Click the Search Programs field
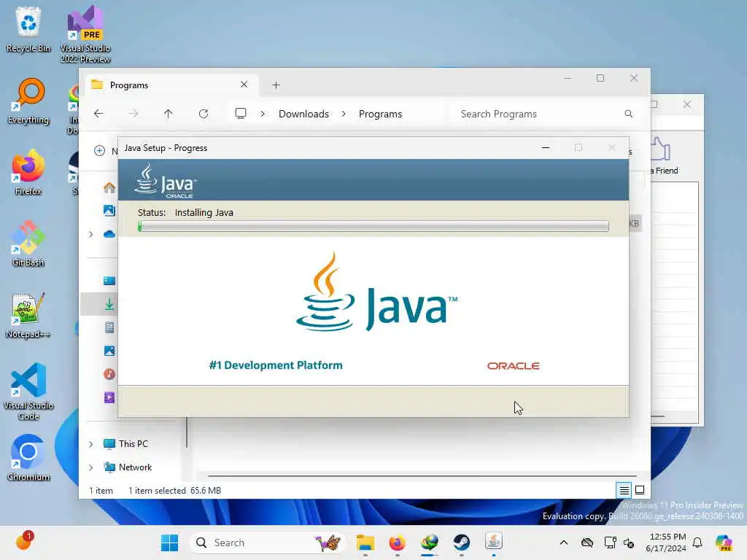This screenshot has height=560, width=747. [x=546, y=114]
